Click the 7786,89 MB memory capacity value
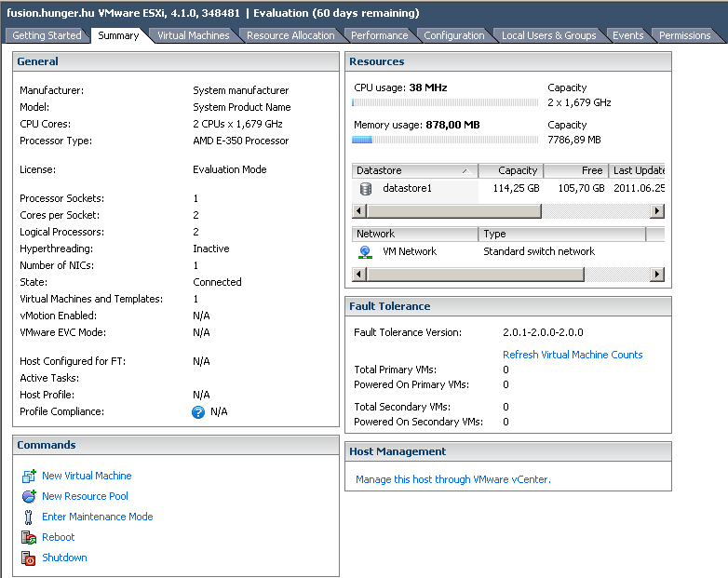 [x=574, y=140]
